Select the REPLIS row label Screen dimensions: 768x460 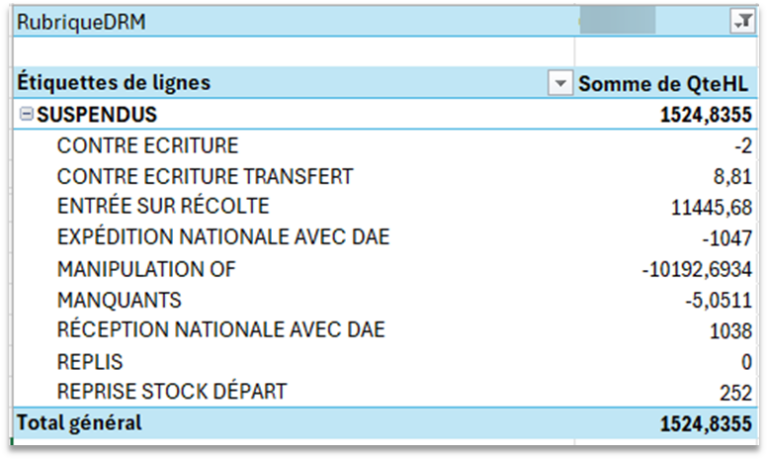[x=90, y=361]
